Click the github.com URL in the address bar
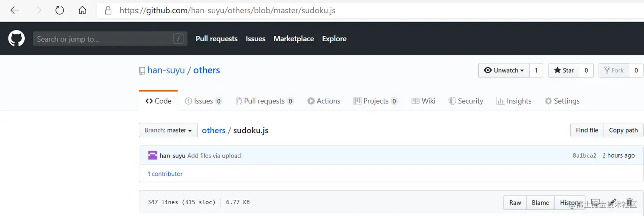Screen dimensions: 644x216 [227, 10]
